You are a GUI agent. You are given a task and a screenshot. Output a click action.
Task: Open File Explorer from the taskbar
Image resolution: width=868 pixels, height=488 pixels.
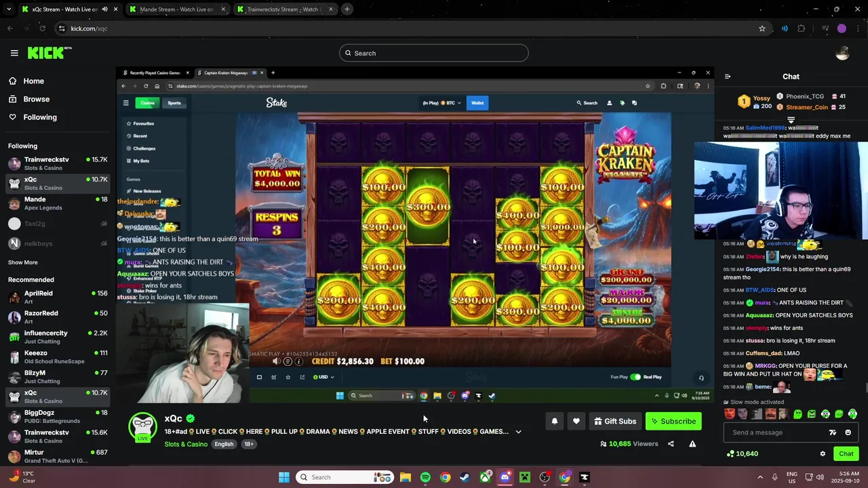pos(405,477)
